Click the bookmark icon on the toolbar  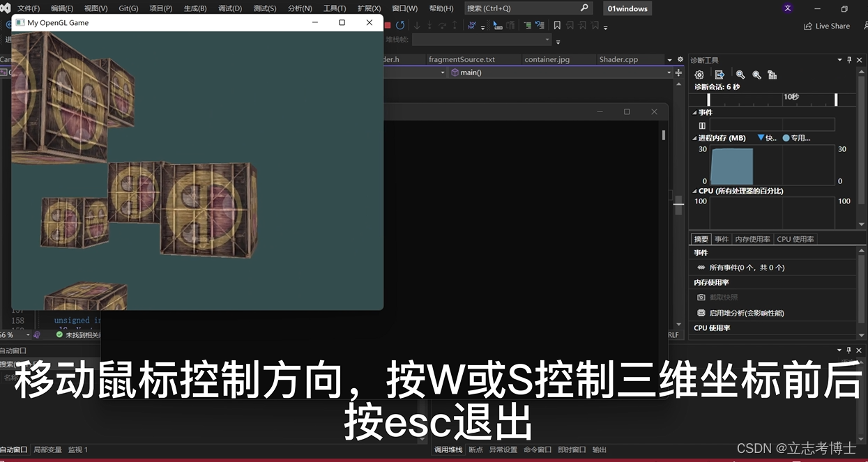click(557, 25)
